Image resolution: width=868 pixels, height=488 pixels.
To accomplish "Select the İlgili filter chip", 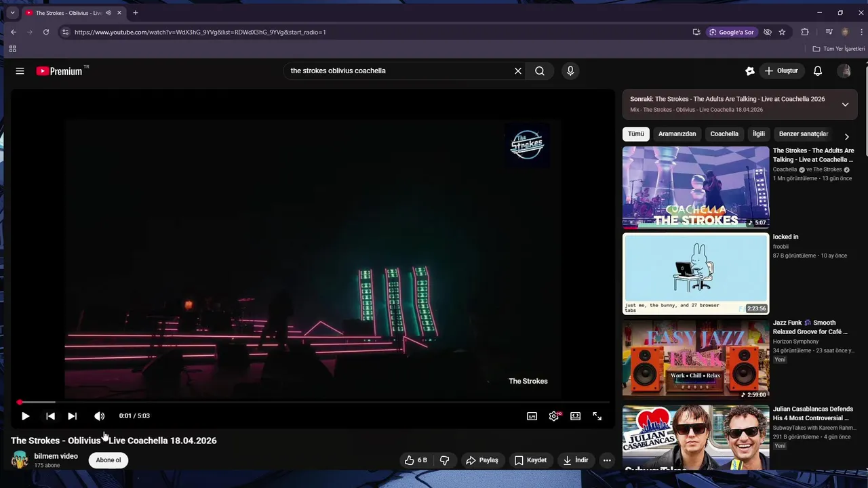I will (x=759, y=134).
